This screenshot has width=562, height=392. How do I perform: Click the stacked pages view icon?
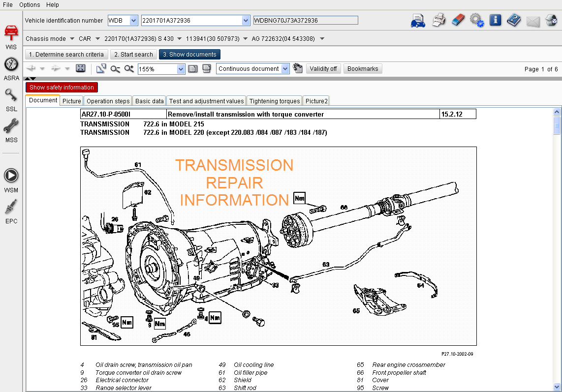pos(207,68)
